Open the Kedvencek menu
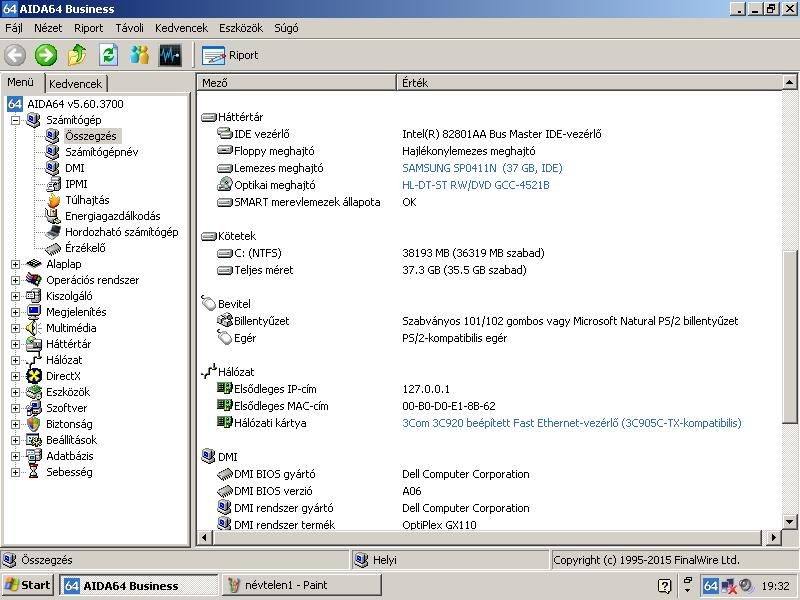Screen dimensions: 800x600 point(181,28)
